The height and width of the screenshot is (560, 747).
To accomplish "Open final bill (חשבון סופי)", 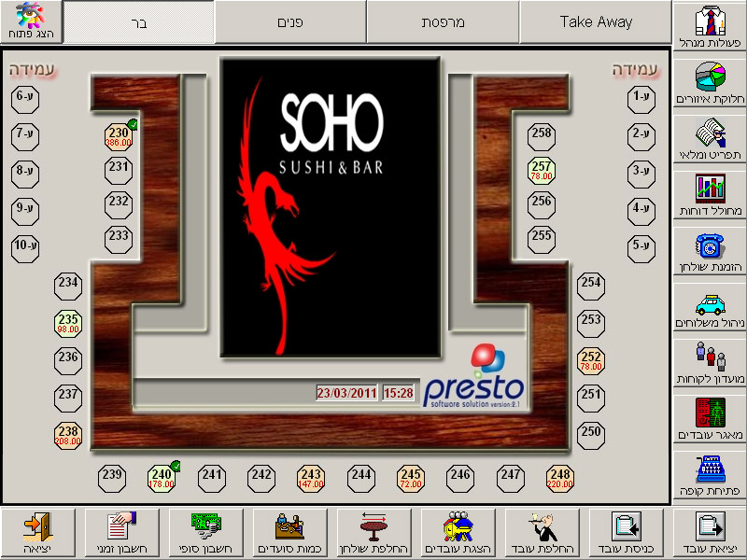I will [206, 533].
